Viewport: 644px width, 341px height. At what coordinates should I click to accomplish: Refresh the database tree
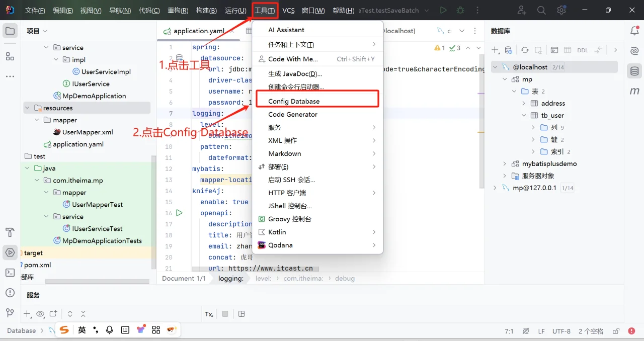pos(525,50)
